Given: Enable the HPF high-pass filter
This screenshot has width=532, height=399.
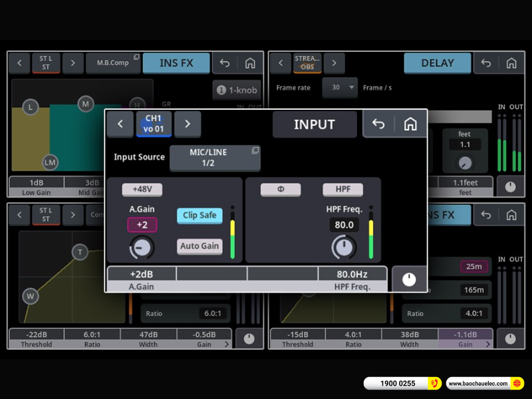Looking at the screenshot, I should [x=342, y=190].
